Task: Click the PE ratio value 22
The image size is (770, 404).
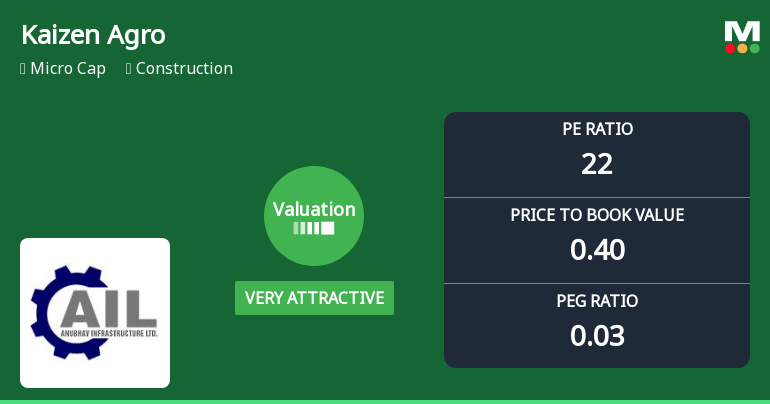Action: point(597,164)
